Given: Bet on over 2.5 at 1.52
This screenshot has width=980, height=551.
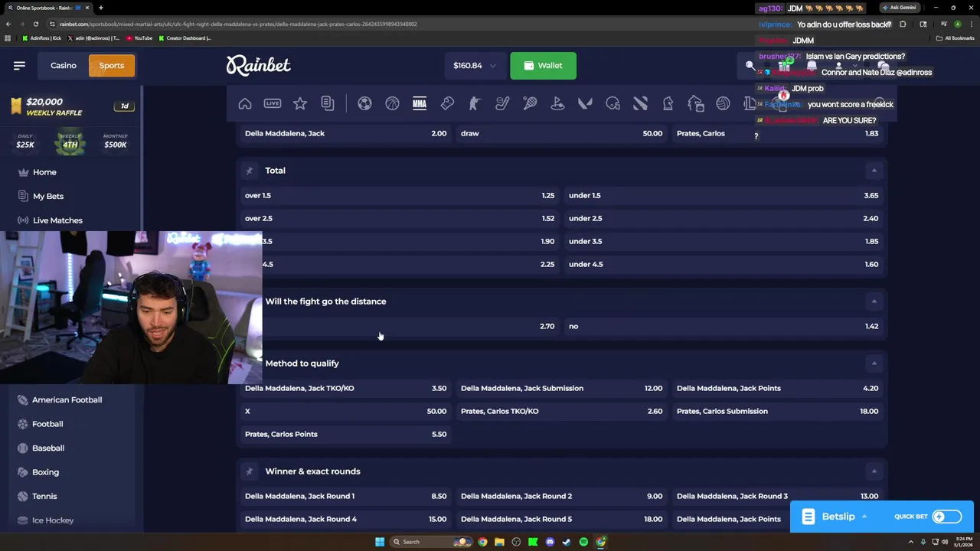Looking at the screenshot, I should 400,218.
